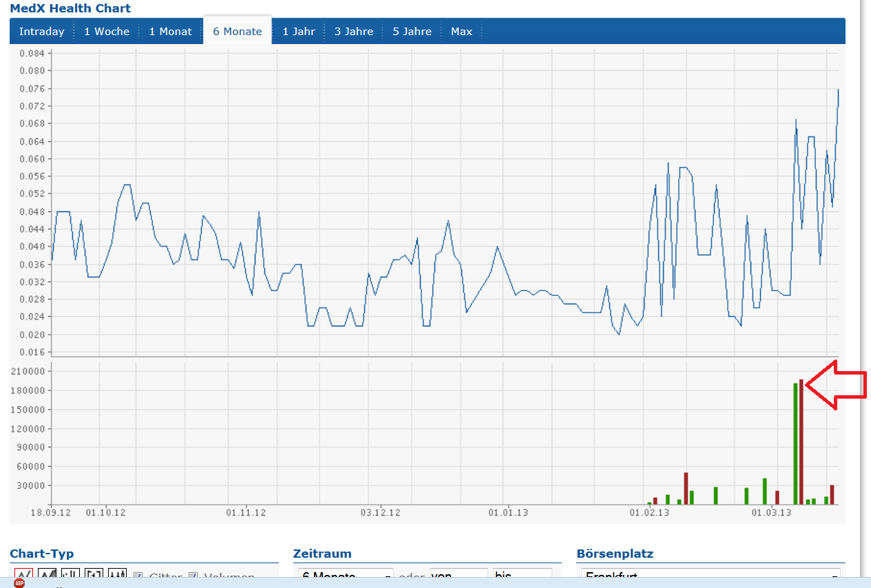Open the Börsenplatz Frankfurt dropdown
Screen dimensions: 871x588
pos(709,575)
